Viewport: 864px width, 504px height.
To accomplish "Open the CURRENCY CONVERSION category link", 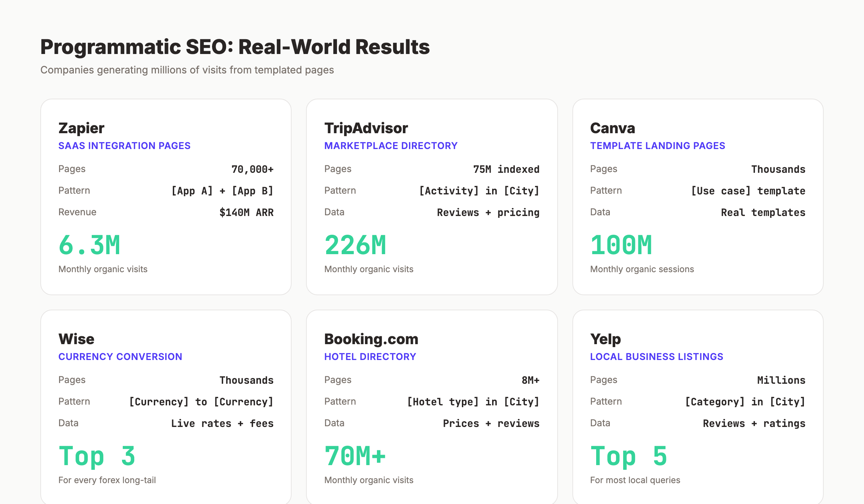I will (x=120, y=356).
